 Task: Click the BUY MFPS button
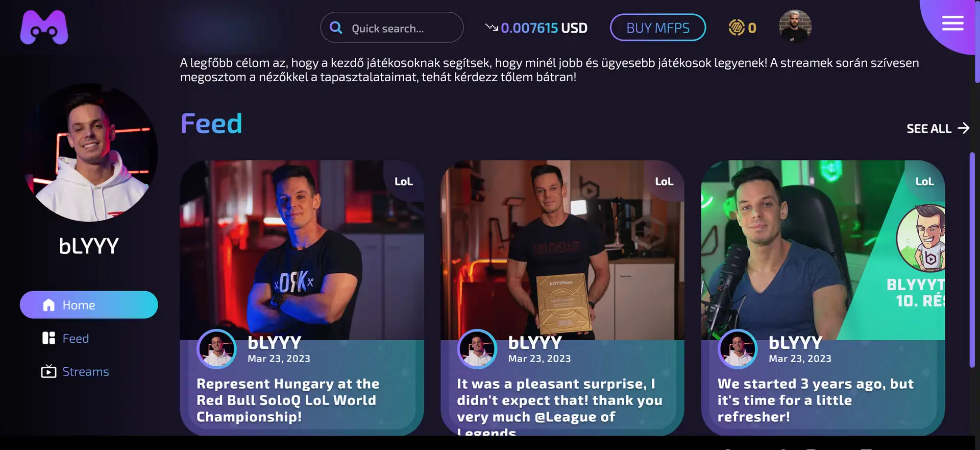pos(658,28)
